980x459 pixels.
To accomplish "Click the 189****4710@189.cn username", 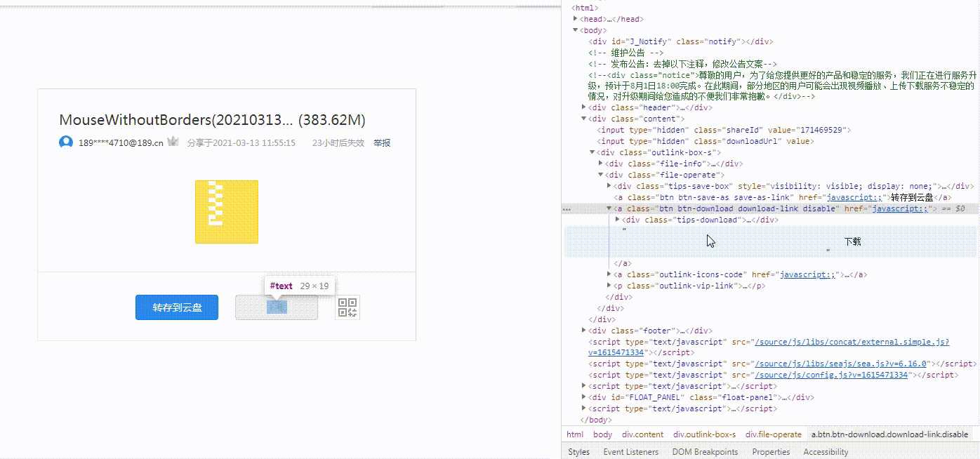I will [121, 142].
